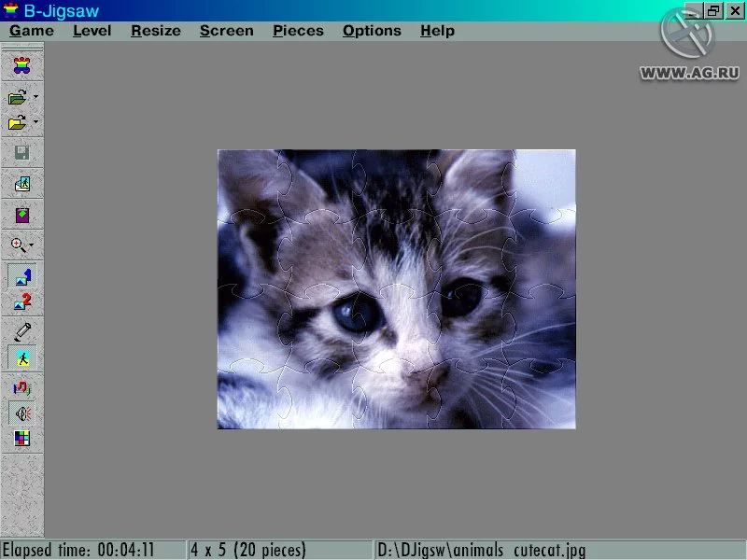The width and height of the screenshot is (747, 560).
Task: Expand the zoom magnifier dropdown arrow
Action: 32,245
